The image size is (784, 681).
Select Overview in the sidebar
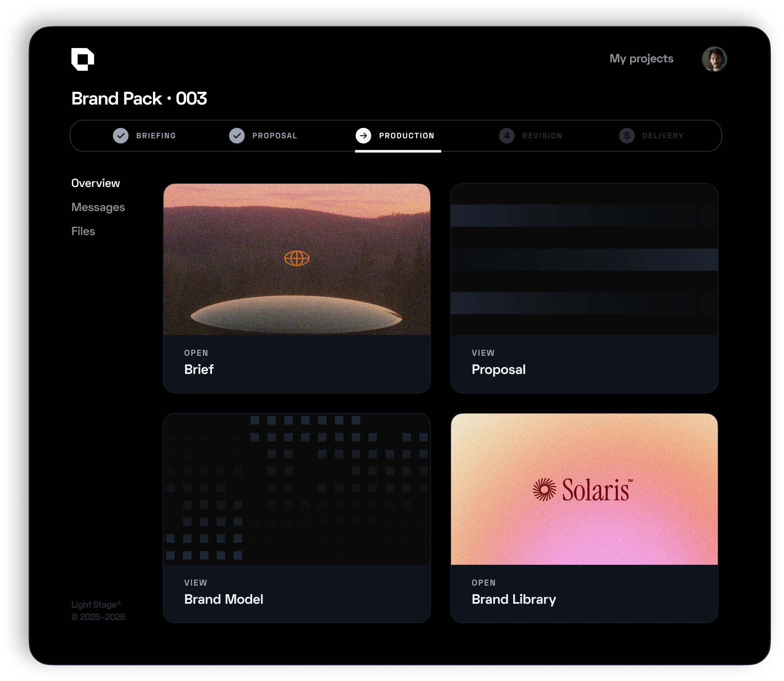tap(95, 183)
